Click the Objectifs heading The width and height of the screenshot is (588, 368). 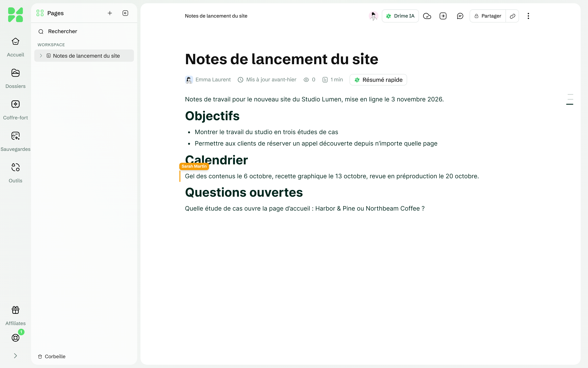point(212,116)
